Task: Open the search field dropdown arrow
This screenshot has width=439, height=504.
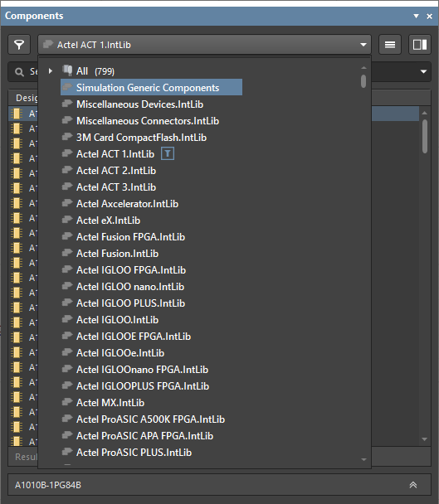Action: click(x=423, y=71)
